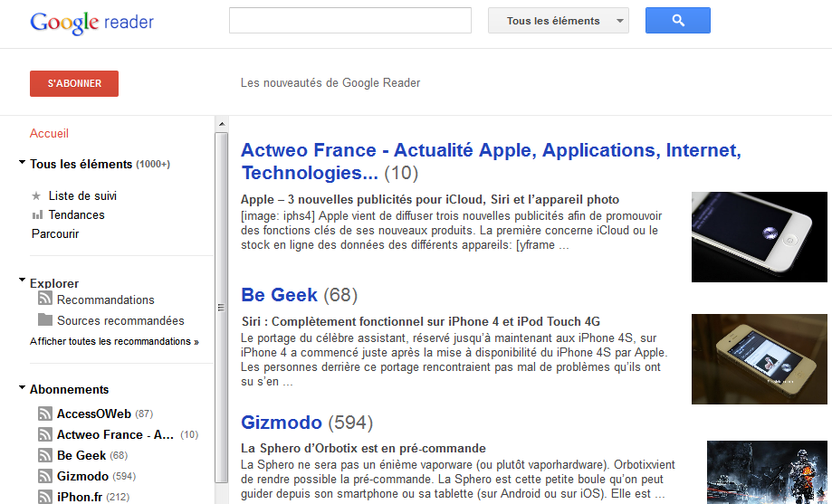Click the blue magnifier search button
Image resolution: width=832 pixels, height=504 pixels.
[x=677, y=21]
